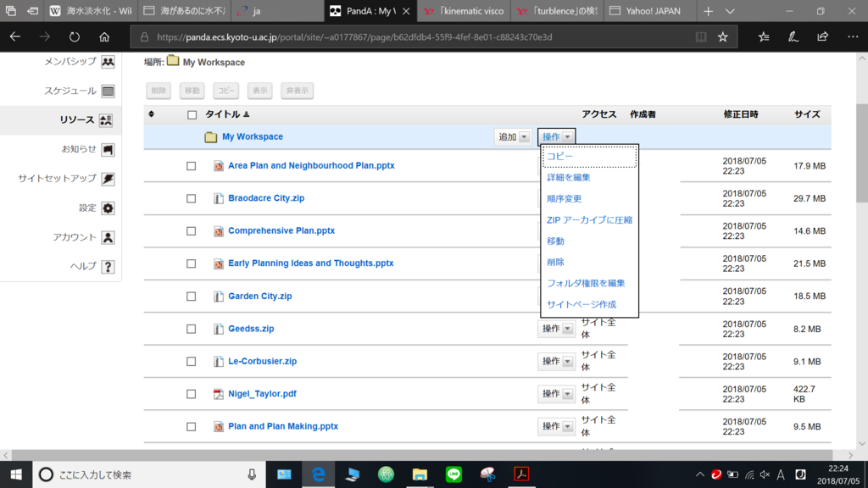868x488 pixels.
Task: Choose フォルダ権限を編集 menu item
Action: click(x=590, y=283)
